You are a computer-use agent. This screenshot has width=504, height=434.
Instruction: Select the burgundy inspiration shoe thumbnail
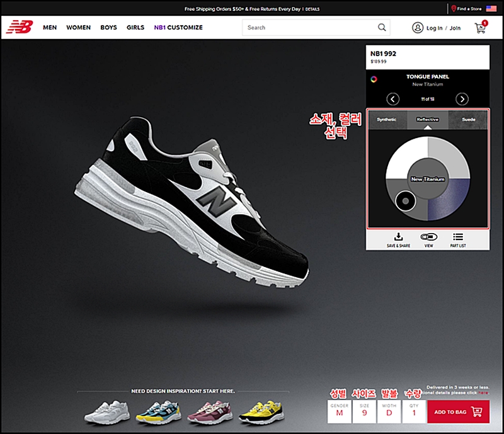coord(210,412)
